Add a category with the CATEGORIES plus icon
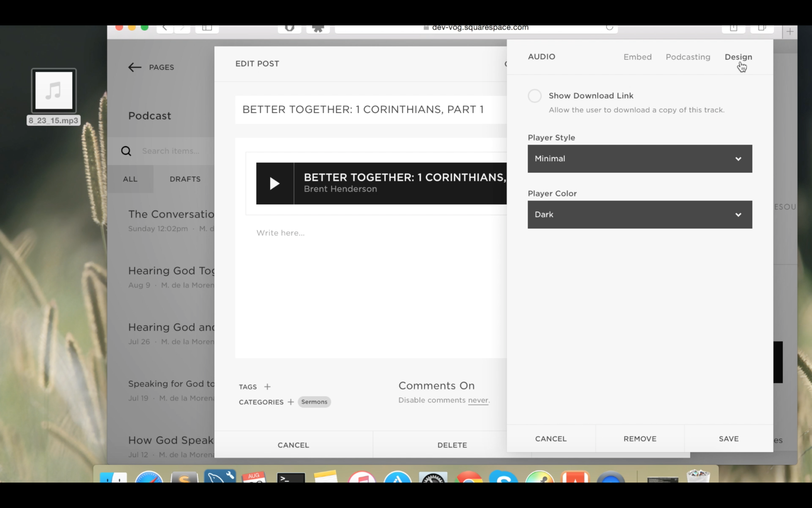The width and height of the screenshot is (812, 508). pyautogui.click(x=291, y=402)
